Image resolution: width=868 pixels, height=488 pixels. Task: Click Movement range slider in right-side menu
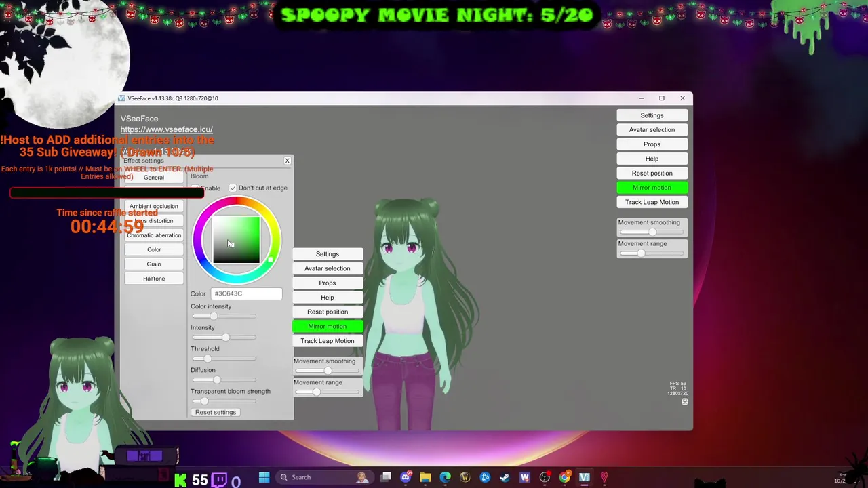(651, 253)
